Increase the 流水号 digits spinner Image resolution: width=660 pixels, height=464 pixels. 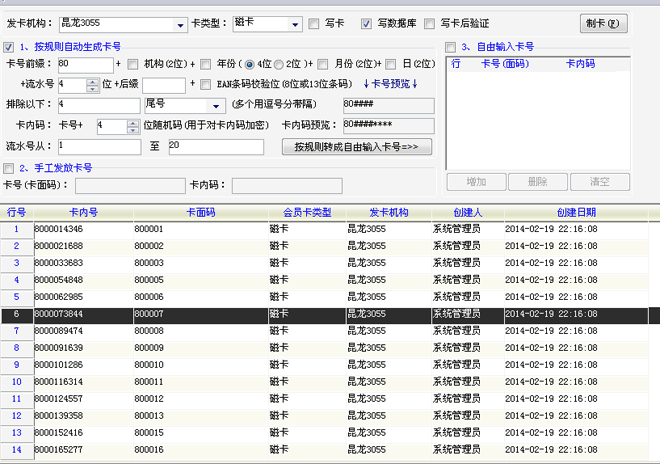[x=92, y=82]
